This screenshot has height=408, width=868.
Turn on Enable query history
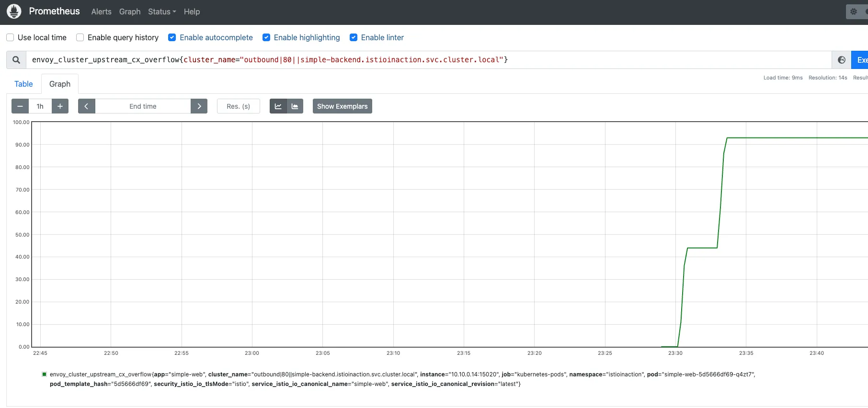(80, 37)
